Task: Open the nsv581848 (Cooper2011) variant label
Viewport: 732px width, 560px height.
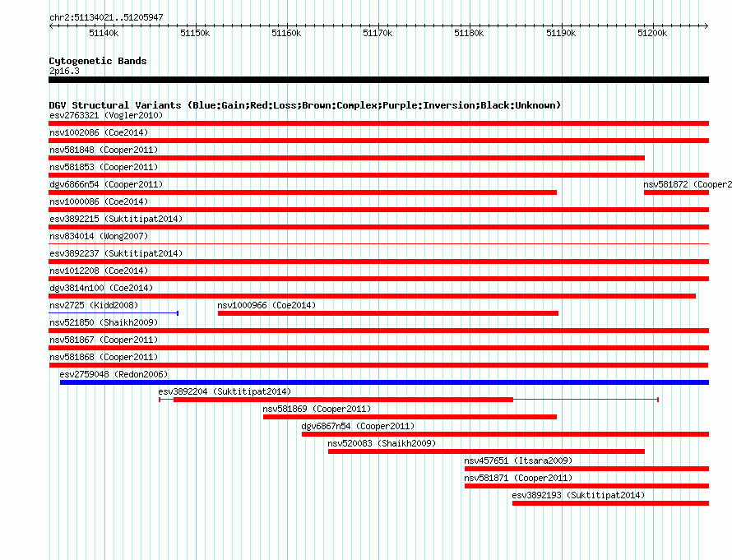Action: point(104,150)
